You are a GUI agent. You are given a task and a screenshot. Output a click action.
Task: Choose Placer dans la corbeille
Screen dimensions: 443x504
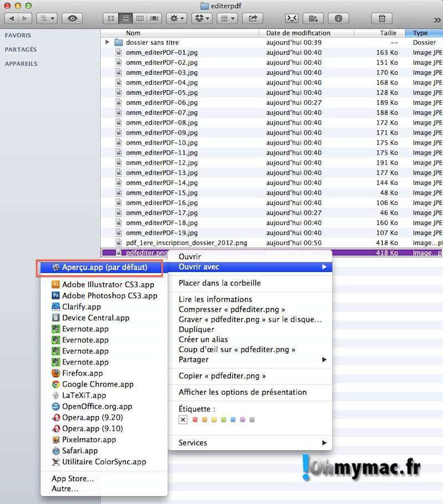(250, 283)
